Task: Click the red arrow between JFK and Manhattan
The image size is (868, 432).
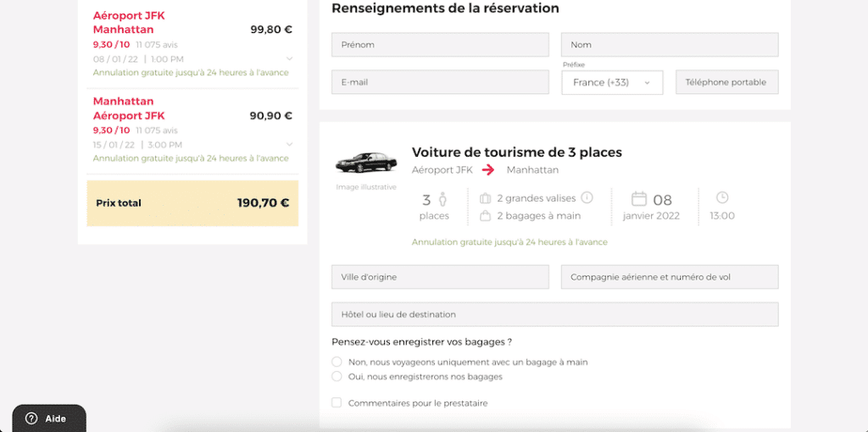Action: click(488, 169)
